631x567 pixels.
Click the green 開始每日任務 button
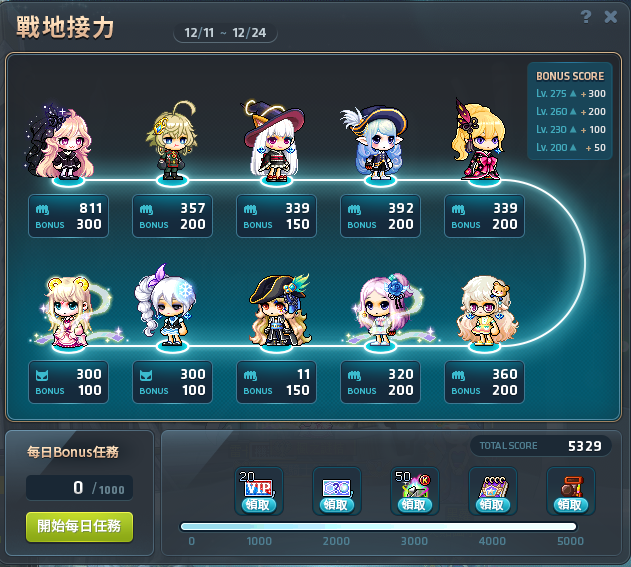(79, 527)
